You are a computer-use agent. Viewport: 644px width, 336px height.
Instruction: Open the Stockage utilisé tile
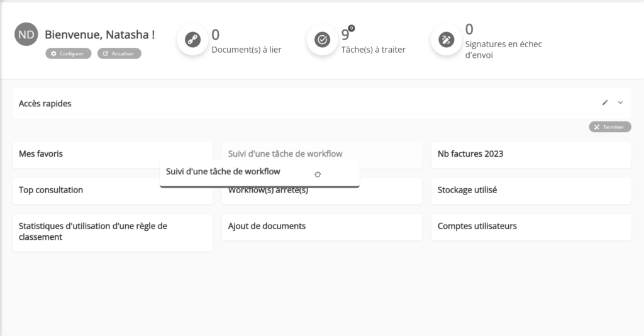click(x=531, y=191)
